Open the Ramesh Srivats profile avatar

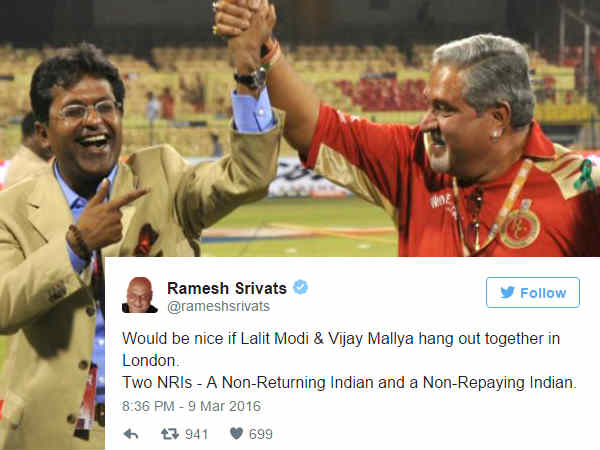pos(140,295)
